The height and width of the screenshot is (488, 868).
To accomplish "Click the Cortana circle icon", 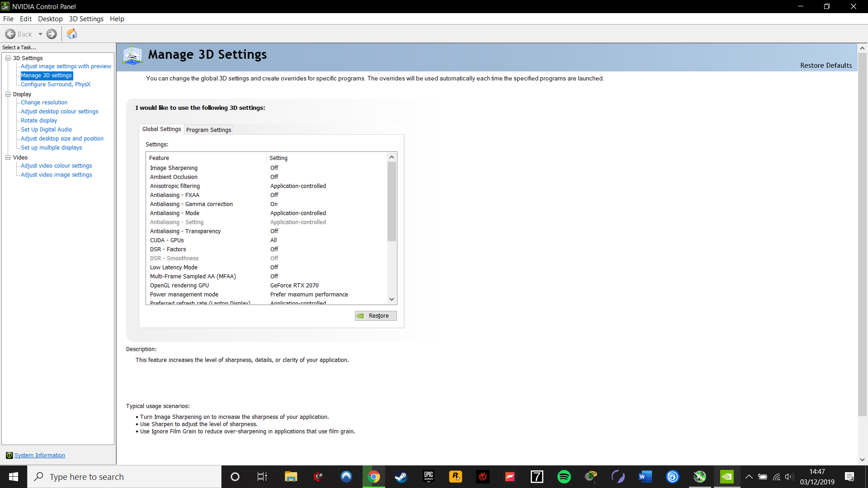I will pos(235,477).
